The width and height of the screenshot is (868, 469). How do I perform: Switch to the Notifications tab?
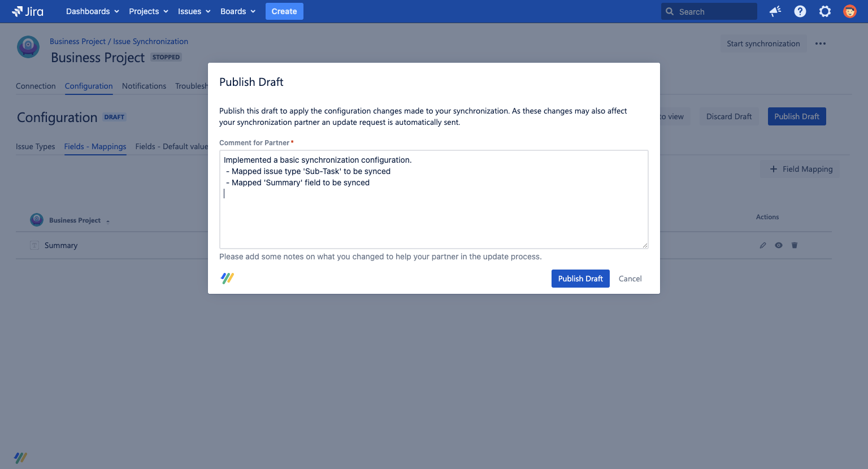coord(144,86)
